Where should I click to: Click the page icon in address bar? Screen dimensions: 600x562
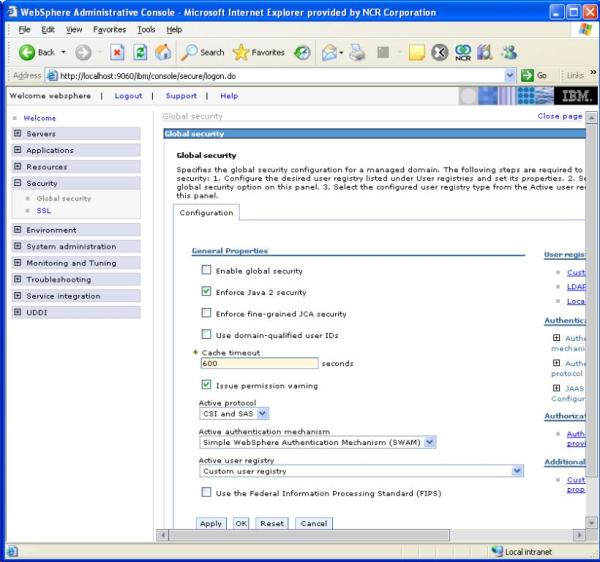tap(52, 76)
